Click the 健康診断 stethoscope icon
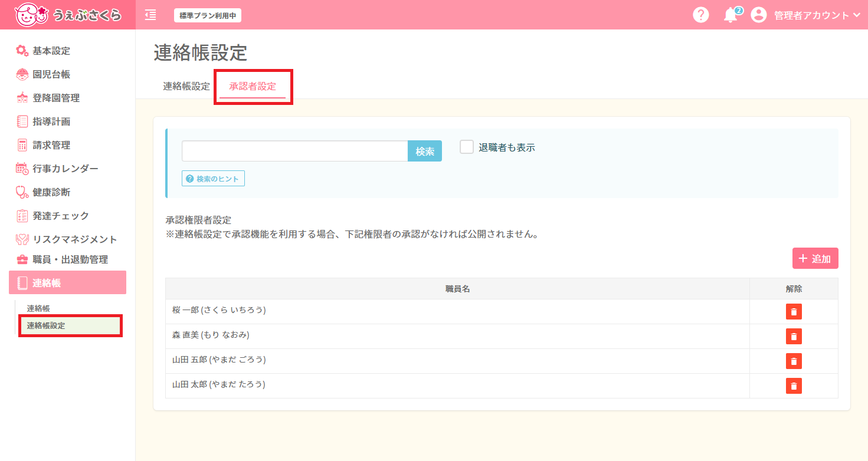The width and height of the screenshot is (868, 461). click(22, 192)
